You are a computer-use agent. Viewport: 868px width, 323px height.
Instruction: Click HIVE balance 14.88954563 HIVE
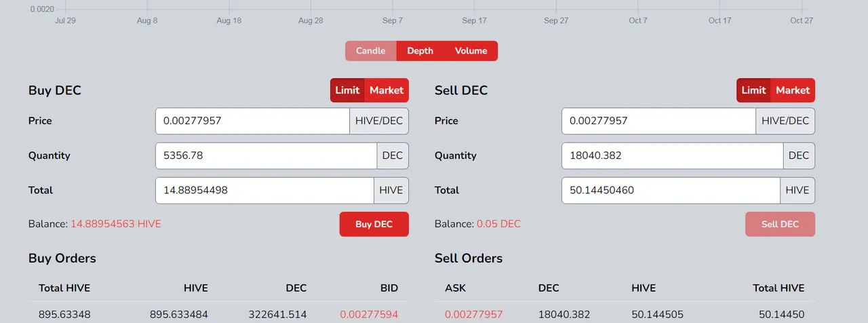[x=116, y=224]
